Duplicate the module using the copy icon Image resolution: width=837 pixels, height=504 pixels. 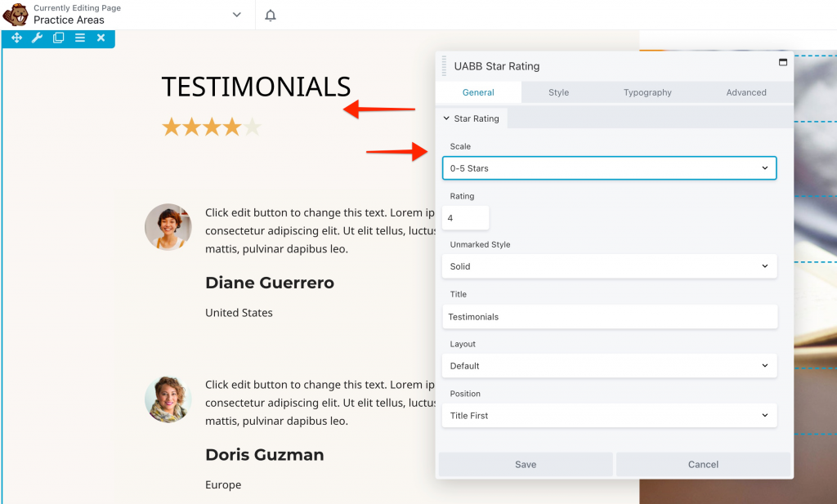(x=58, y=38)
